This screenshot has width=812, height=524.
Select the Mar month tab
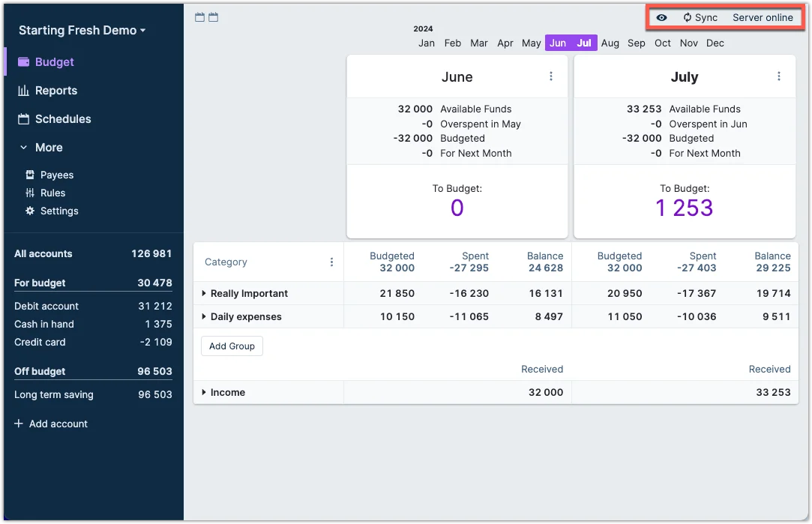coord(478,43)
